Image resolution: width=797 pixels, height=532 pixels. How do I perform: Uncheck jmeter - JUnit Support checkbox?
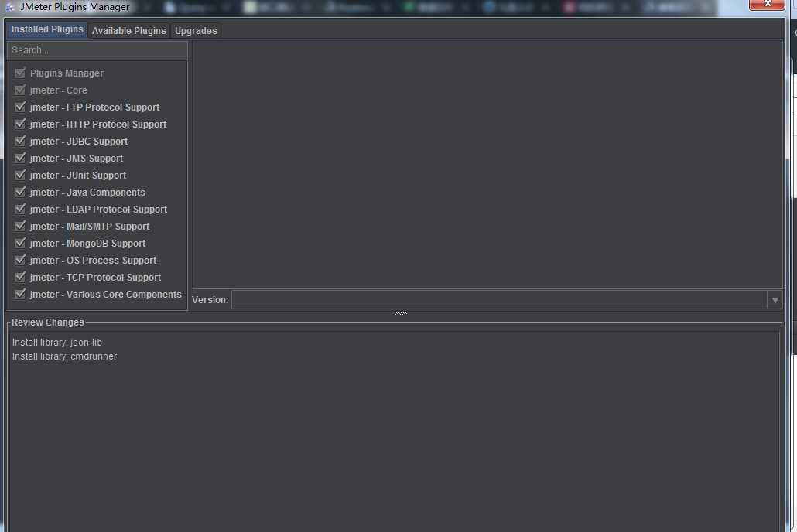tap(20, 175)
